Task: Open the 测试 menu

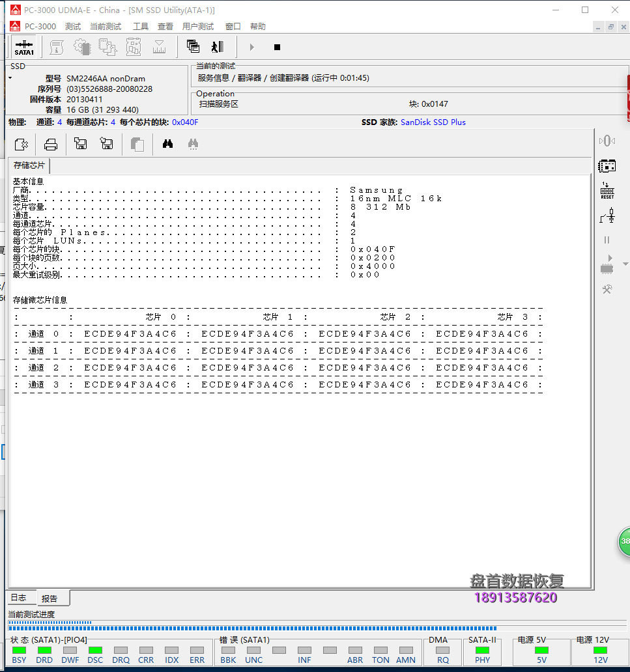Action: tap(73, 27)
